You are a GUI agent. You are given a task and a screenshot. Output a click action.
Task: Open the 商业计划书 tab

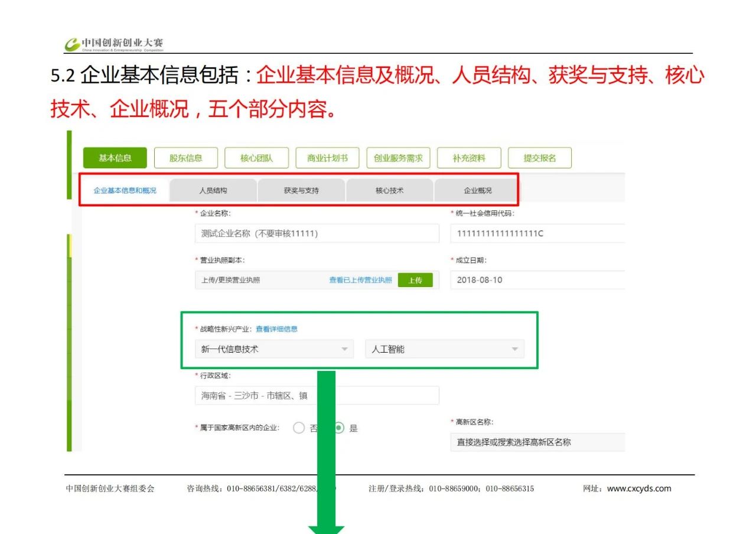pos(327,158)
